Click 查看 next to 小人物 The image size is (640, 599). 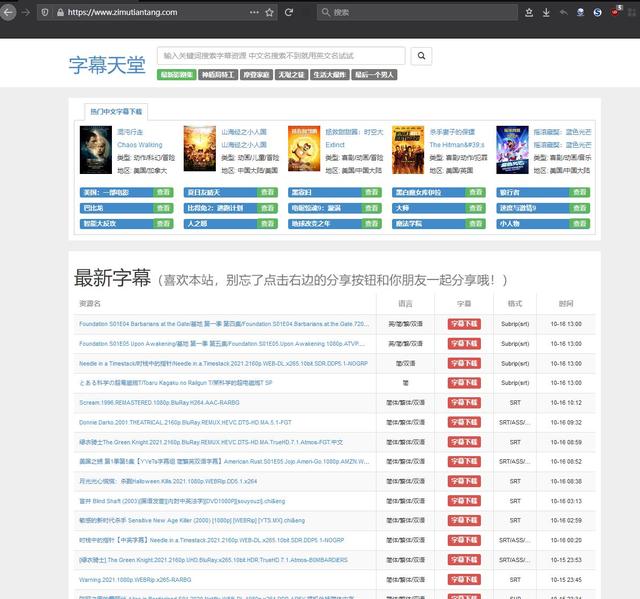coord(580,224)
